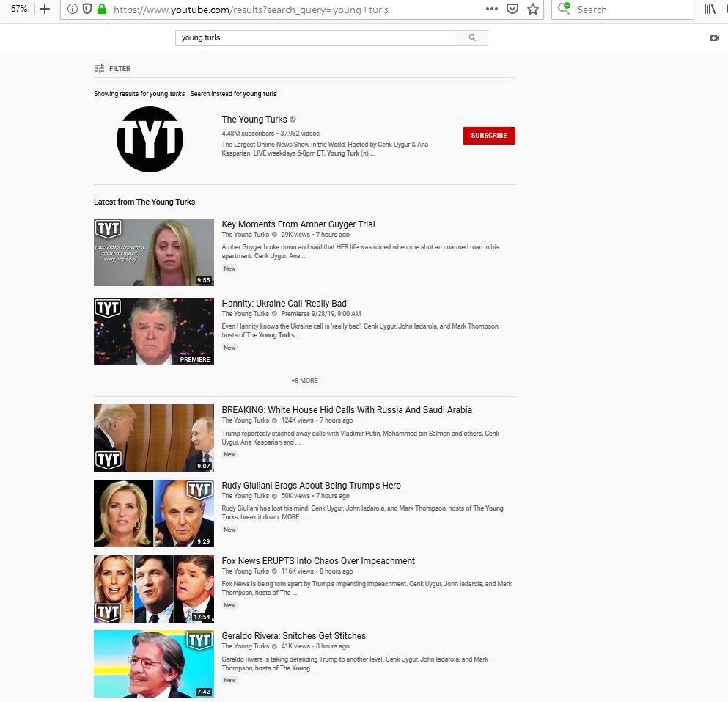Open the Hannity PREMIERE thumbnail
This screenshot has height=702, width=728.
(154, 332)
